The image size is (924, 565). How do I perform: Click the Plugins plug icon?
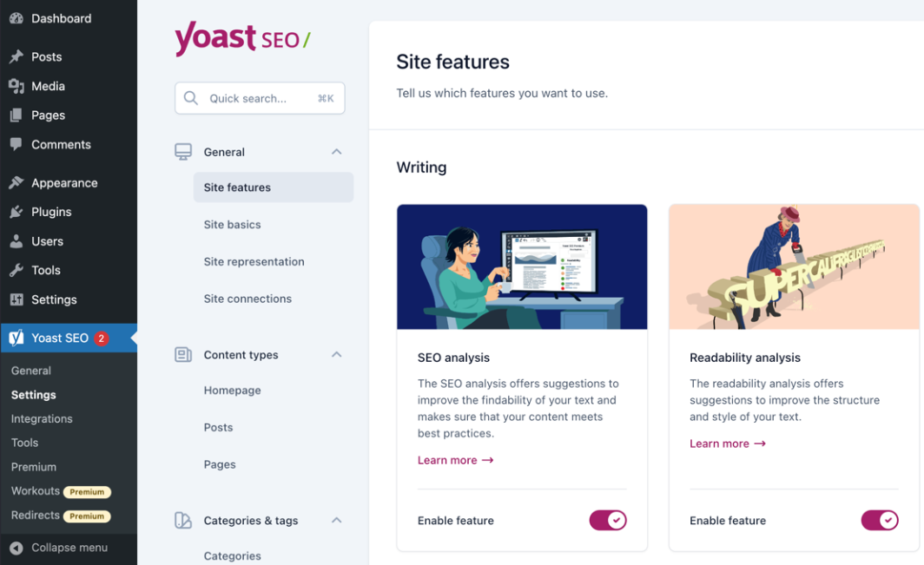[x=16, y=212]
